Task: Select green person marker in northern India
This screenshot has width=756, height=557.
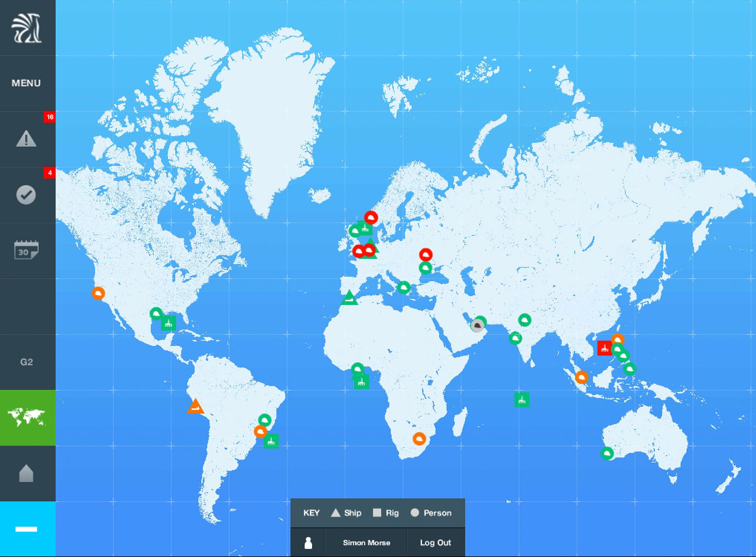Action: click(x=525, y=320)
